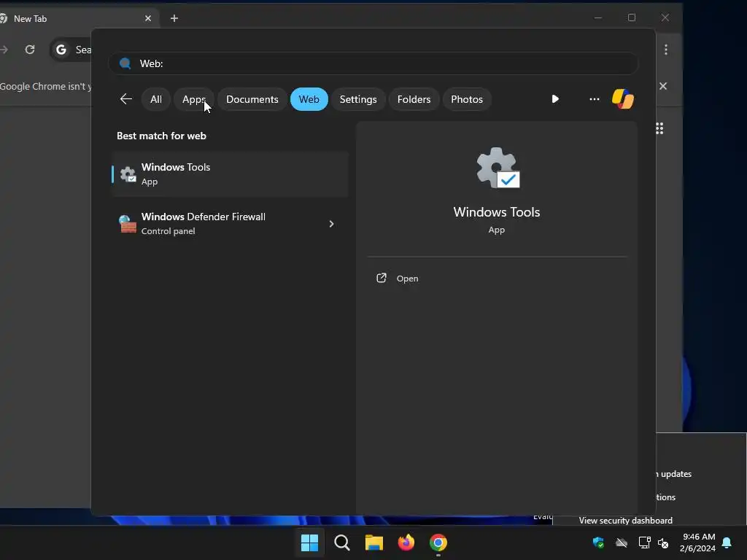Add a new tab in Chrome
The image size is (747, 560).
tap(174, 18)
